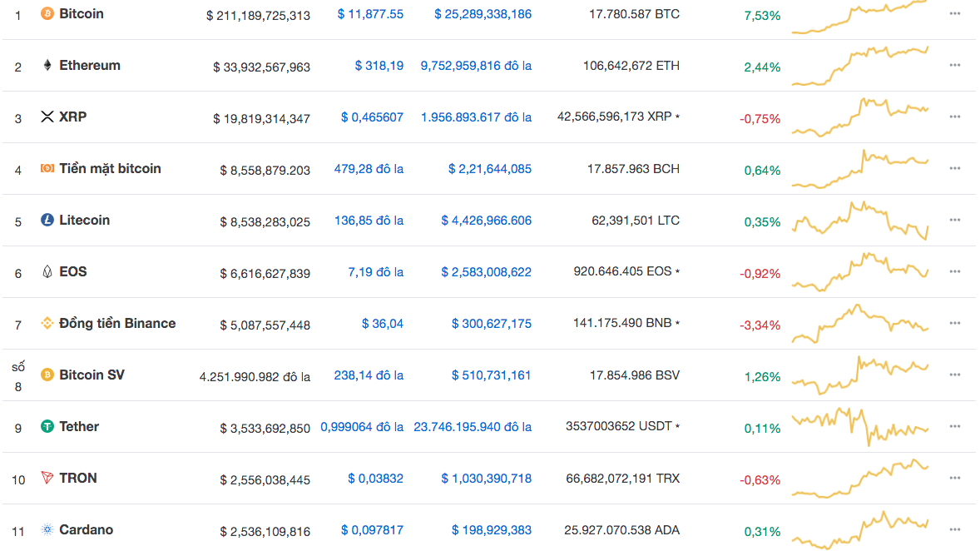Open the ellipsis menu for Cardano row

point(954,530)
